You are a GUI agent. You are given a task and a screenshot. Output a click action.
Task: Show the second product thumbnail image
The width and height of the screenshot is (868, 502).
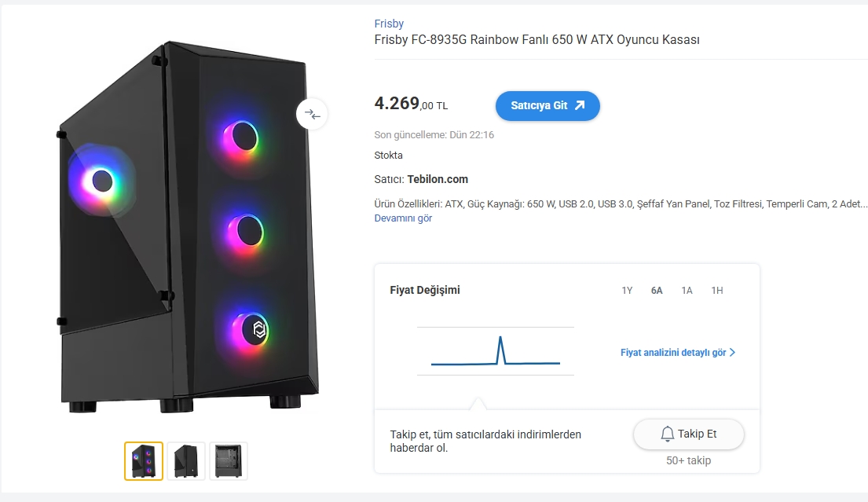(x=186, y=461)
